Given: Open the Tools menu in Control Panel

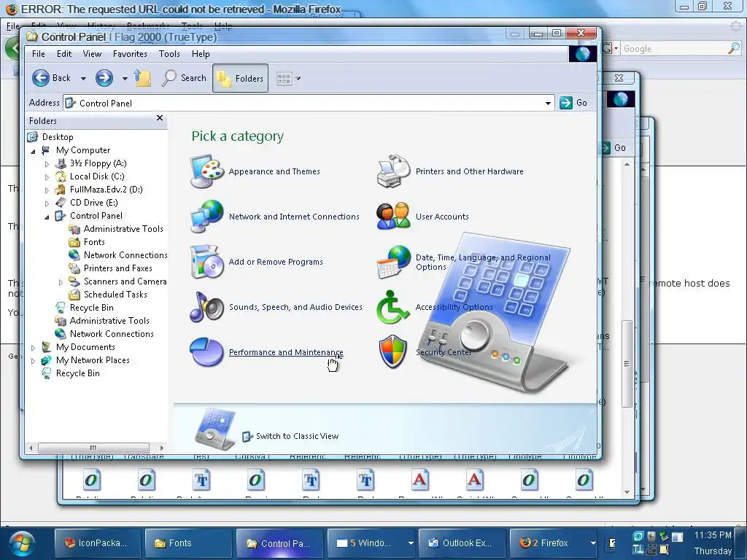Looking at the screenshot, I should coord(169,54).
